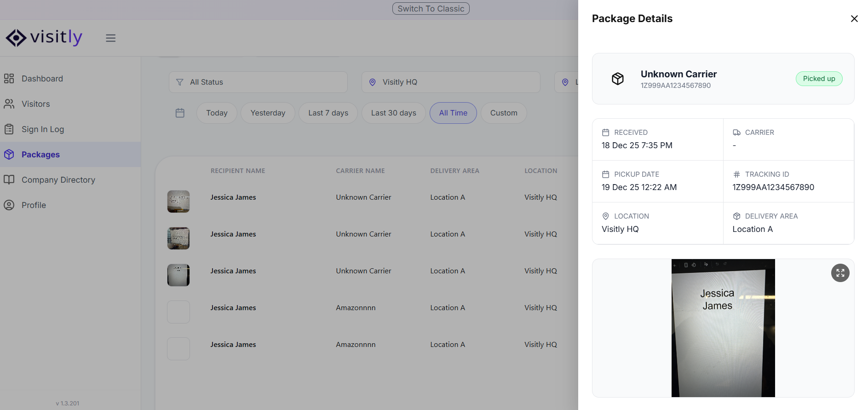Screen dimensions: 868x410
Task: Click the Visitors people icon
Action: 9,104
